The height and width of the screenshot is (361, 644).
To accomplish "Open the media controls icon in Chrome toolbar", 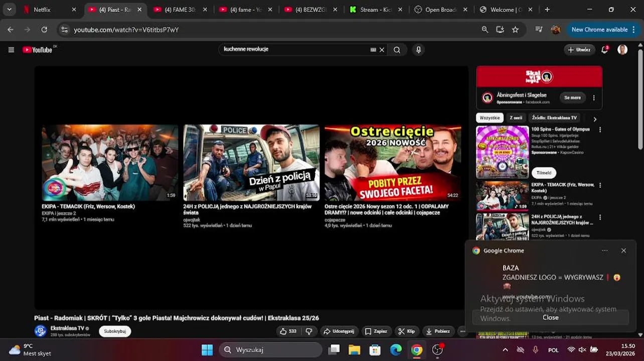I will (539, 30).
